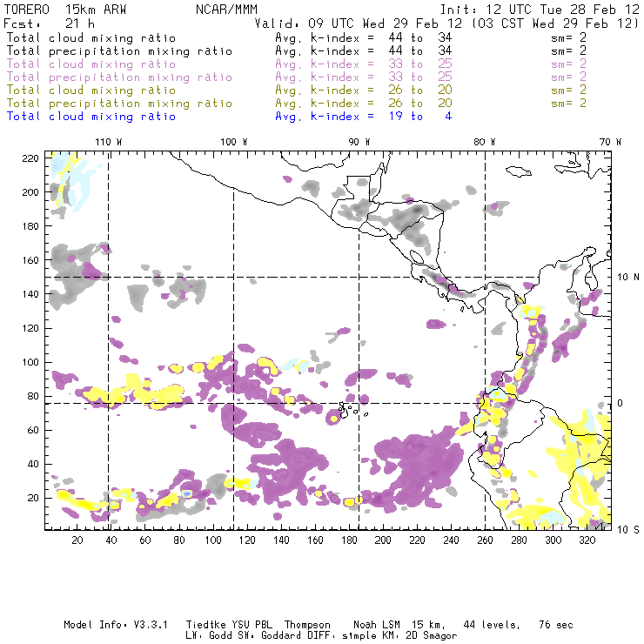Click the '90 W' longitude label
This screenshot has height=644, width=644.
coord(359,142)
